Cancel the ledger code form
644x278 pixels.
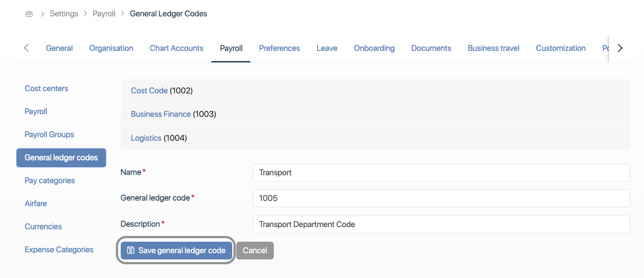coord(255,251)
